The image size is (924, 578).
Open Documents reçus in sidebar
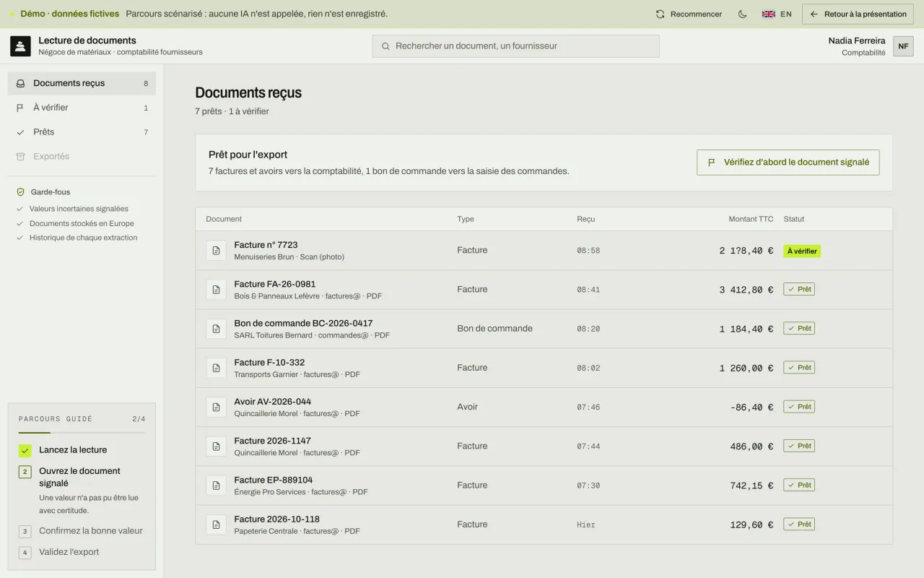tap(82, 83)
